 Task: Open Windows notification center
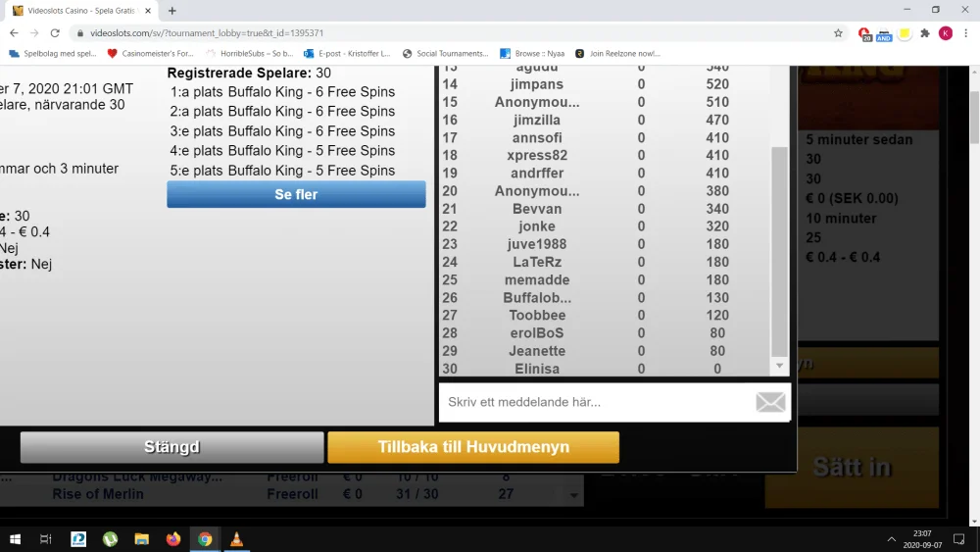[958, 539]
